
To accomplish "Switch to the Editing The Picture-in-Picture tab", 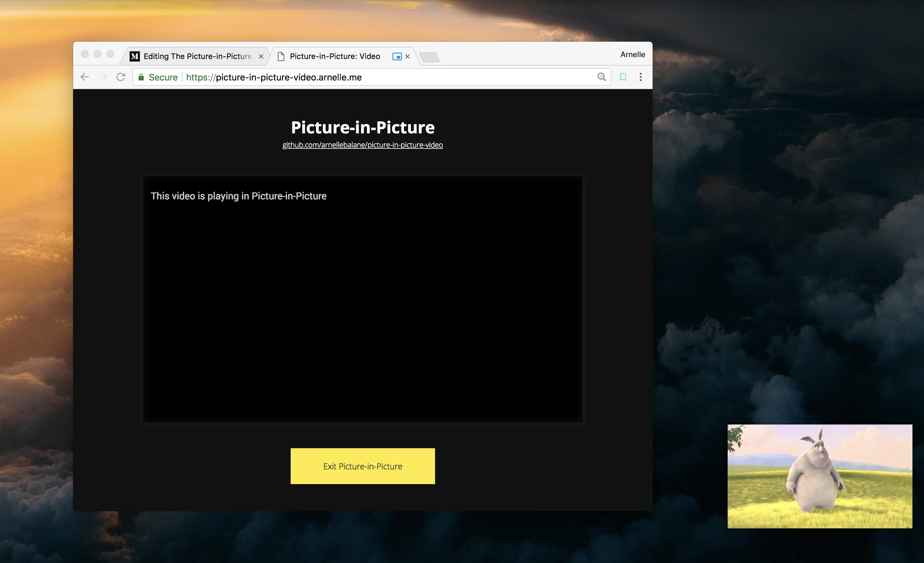I will click(x=195, y=56).
